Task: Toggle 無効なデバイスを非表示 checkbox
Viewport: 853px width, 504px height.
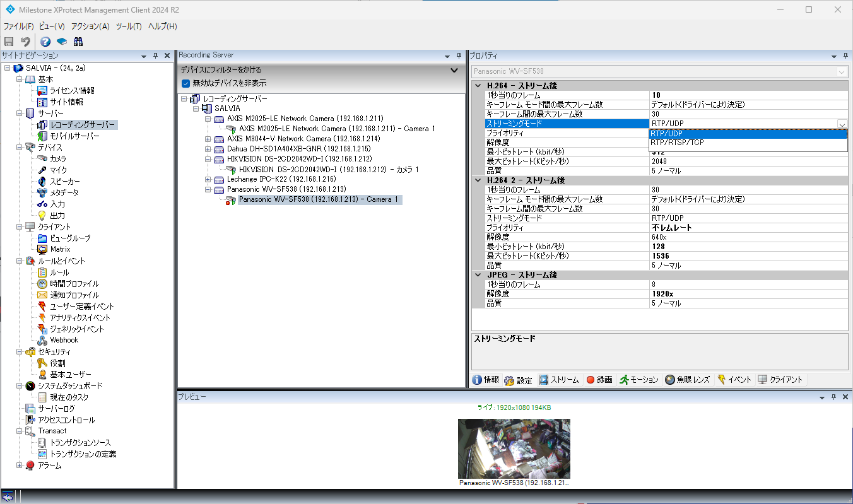Action: coord(185,83)
